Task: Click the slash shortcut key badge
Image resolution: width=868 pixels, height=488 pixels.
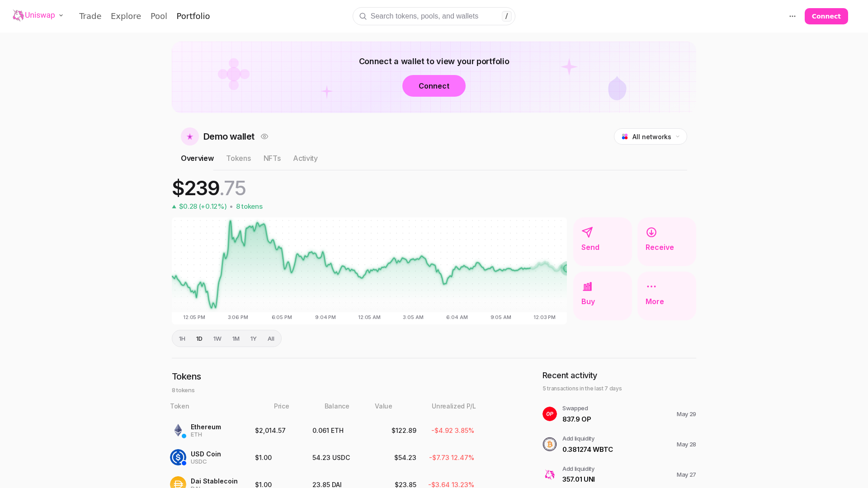Action: click(x=507, y=16)
